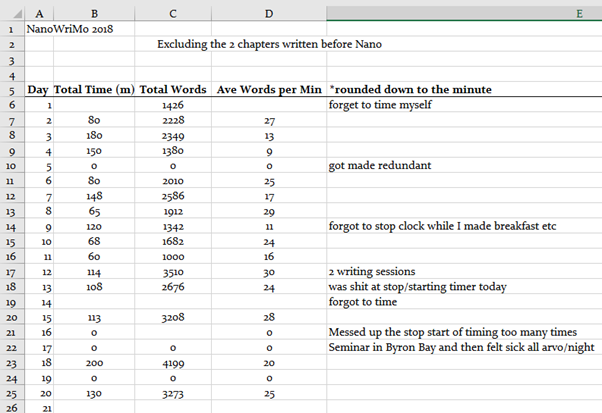Click the "Day" heading cell
The width and height of the screenshot is (602, 413).
[38, 89]
